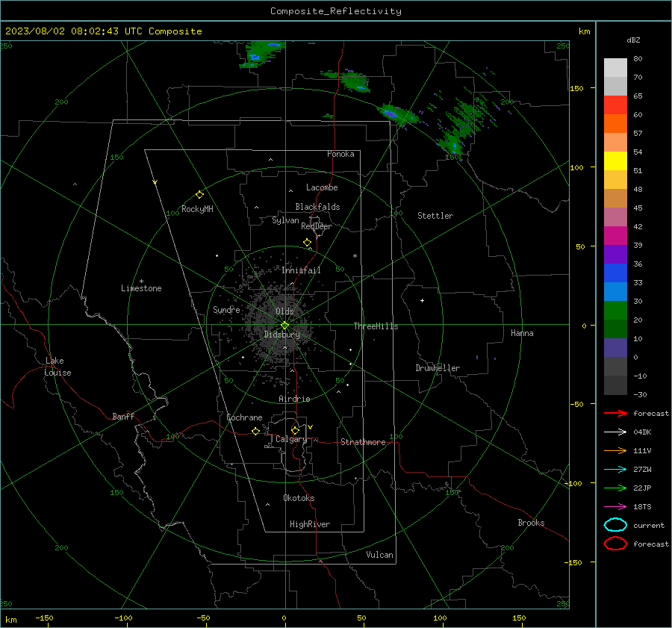The image size is (672, 628).
Task: Click the RockyMH label
Action: point(197,209)
